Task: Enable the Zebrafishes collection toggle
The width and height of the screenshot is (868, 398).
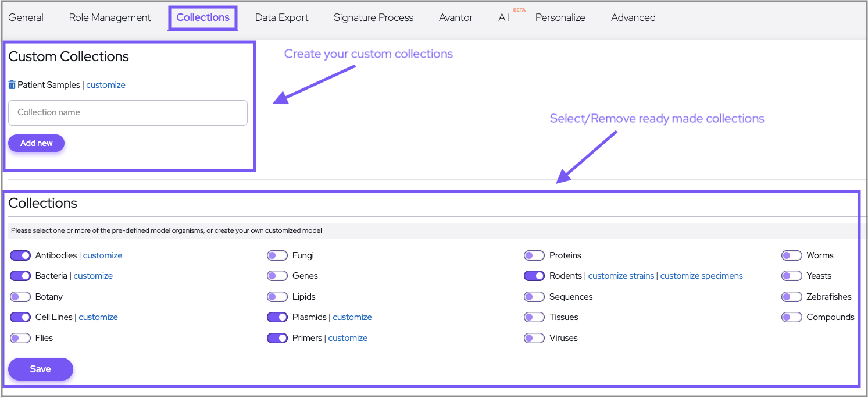Action: coord(791,297)
